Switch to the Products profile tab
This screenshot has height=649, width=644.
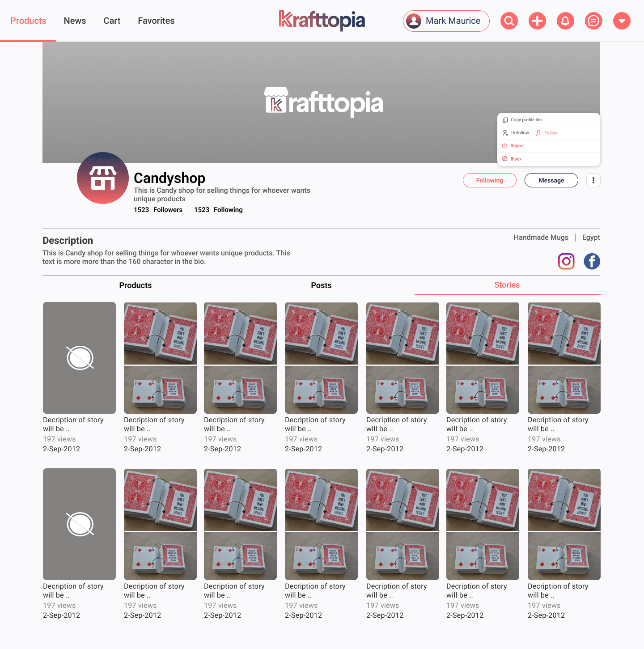(136, 285)
